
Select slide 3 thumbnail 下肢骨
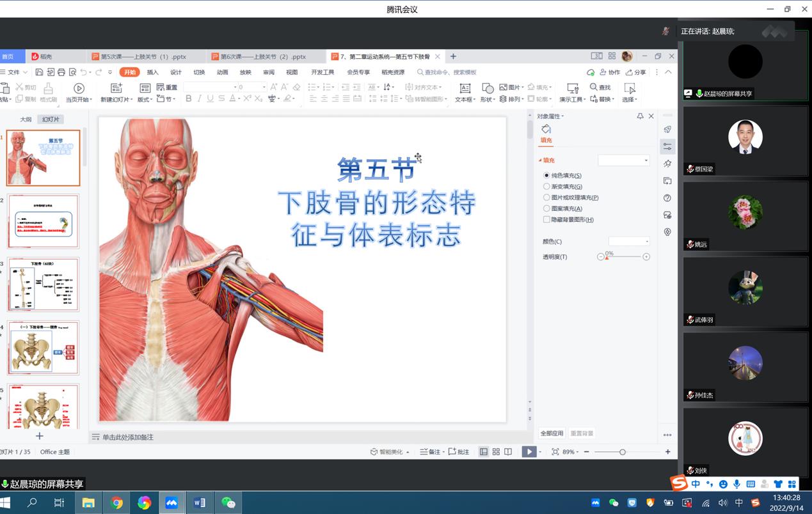click(43, 284)
